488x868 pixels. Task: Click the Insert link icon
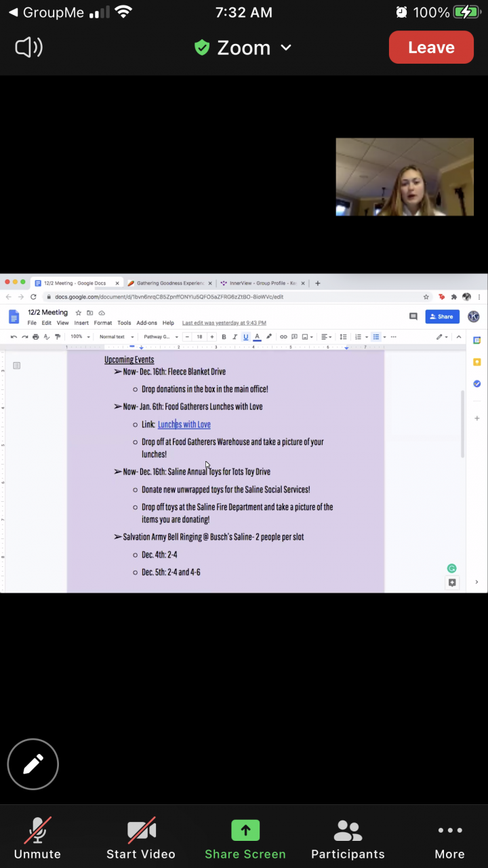[283, 337]
